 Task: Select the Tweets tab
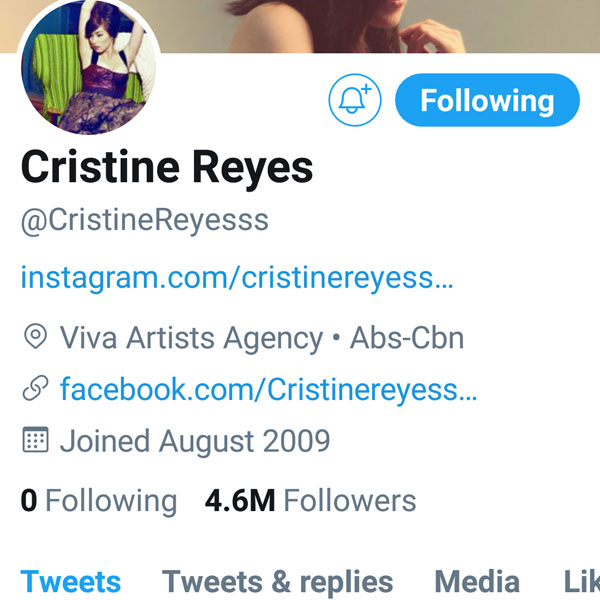(x=71, y=582)
